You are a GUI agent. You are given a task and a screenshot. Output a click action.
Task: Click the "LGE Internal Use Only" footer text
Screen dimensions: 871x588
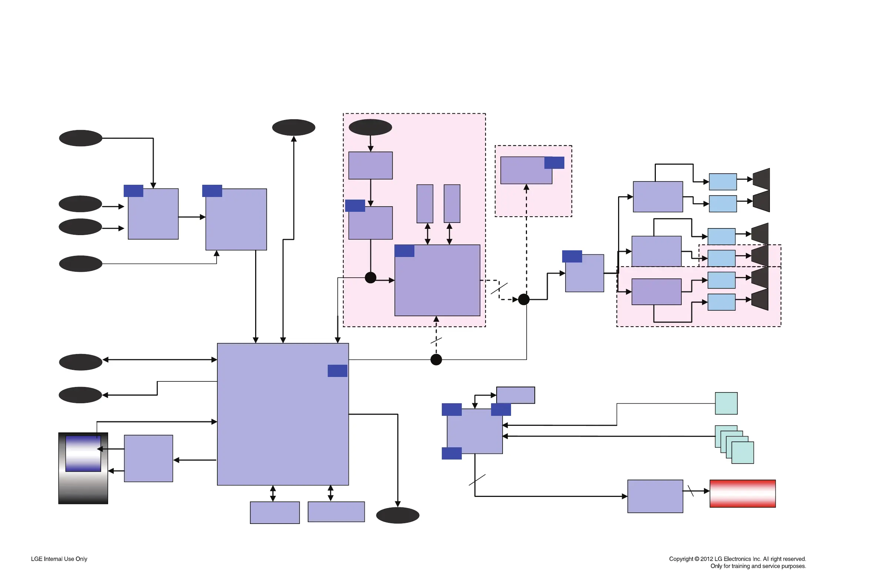pos(59,559)
